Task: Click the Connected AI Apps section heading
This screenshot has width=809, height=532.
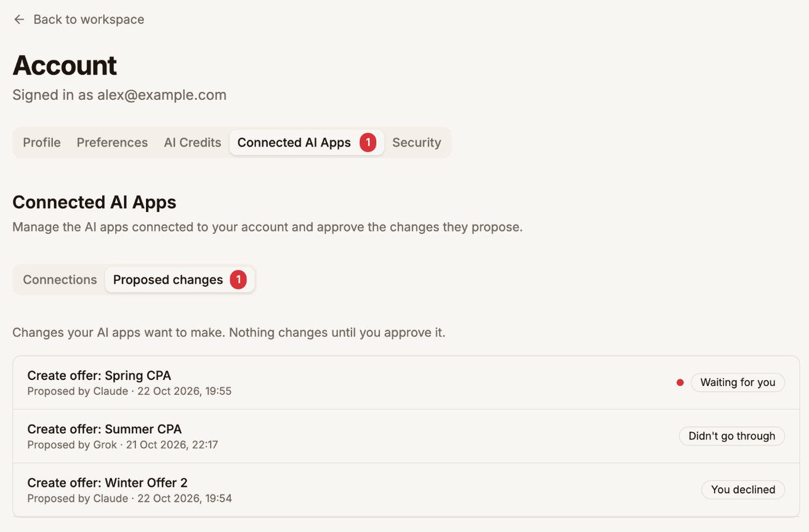Action: pyautogui.click(x=94, y=202)
